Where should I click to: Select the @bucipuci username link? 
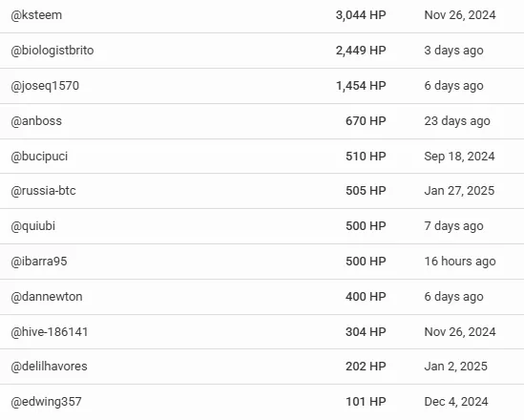pyautogui.click(x=39, y=157)
